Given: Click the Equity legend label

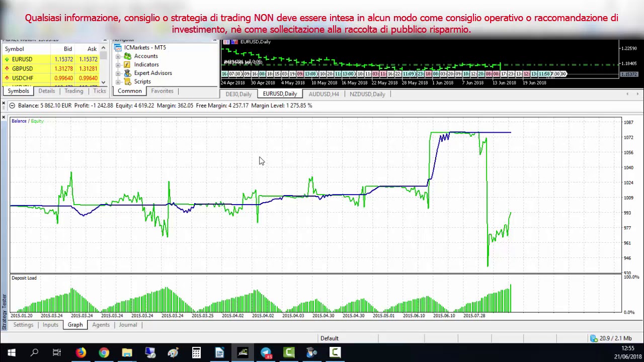Looking at the screenshot, I should click(37, 121).
